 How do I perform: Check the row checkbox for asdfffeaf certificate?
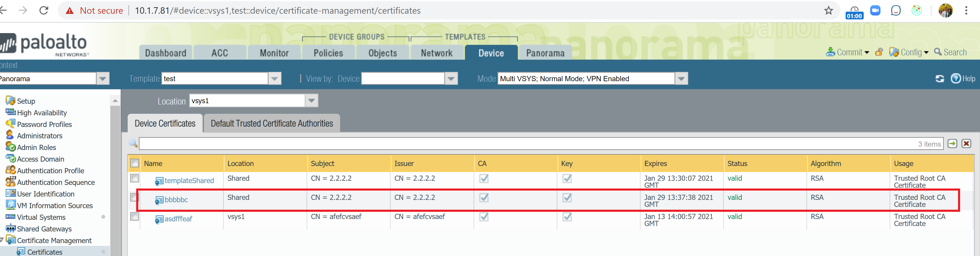135,216
